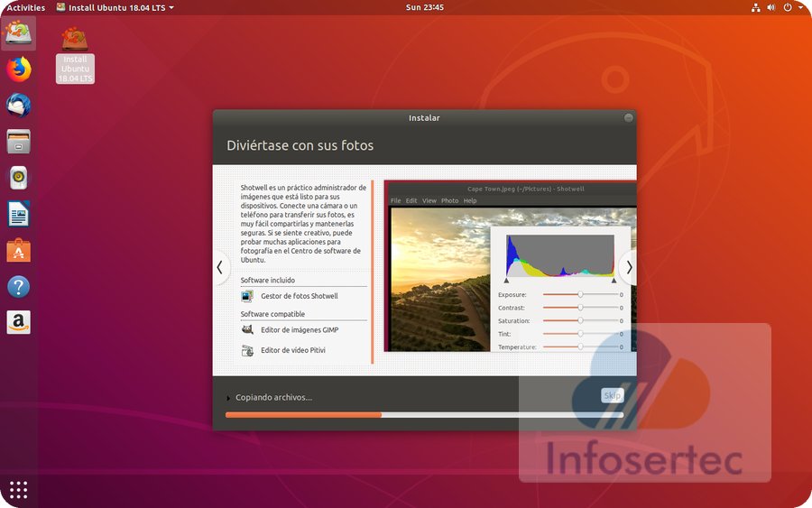The height and width of the screenshot is (508, 812).
Task: Expand the Copiando archivos details triangle
Action: point(228,398)
